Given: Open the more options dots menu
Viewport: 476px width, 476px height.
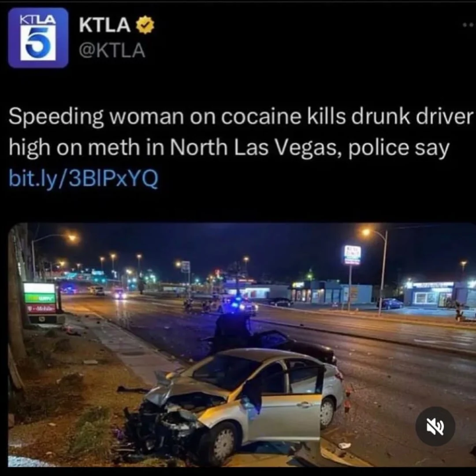Looking at the screenshot, I should click(x=469, y=26).
